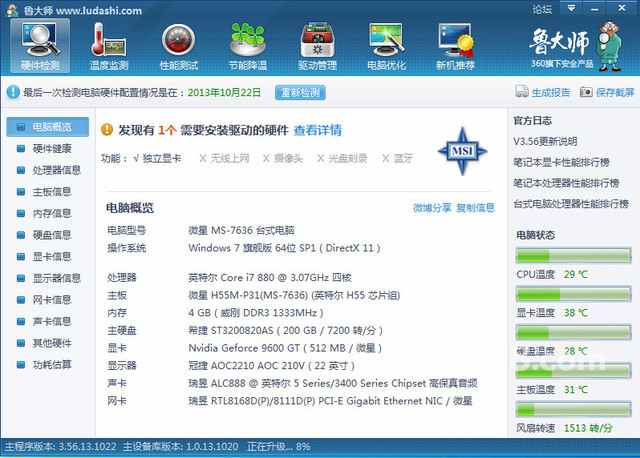Open 节能降温 energy saving tool
This screenshot has width=640, height=458.
[x=248, y=46]
